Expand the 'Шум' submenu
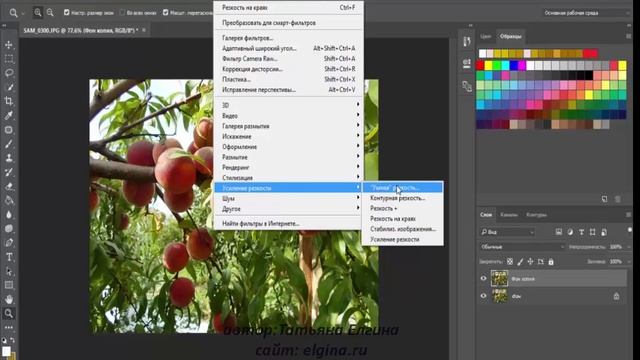The height and width of the screenshot is (360, 640). click(288, 198)
